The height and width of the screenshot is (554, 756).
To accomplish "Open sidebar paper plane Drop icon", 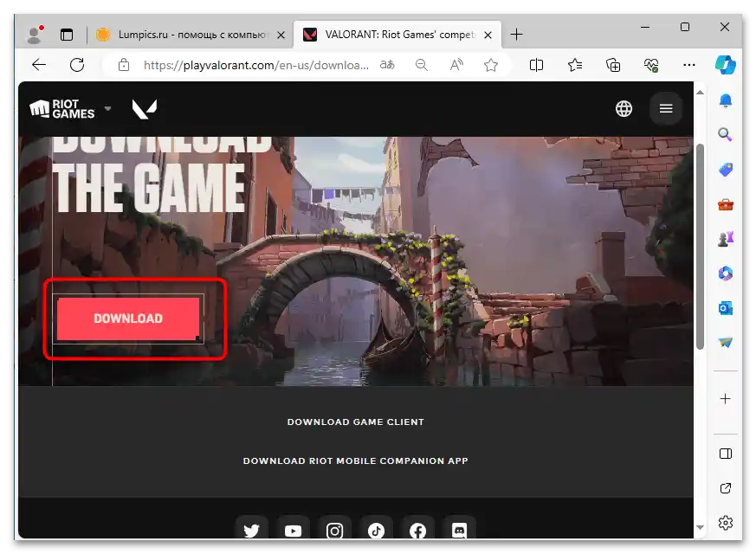I will point(725,343).
